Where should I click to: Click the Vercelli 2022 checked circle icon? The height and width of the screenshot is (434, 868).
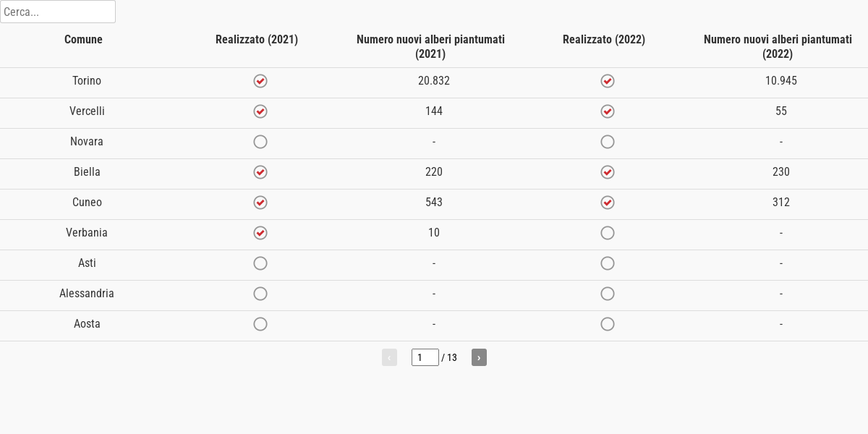[x=608, y=111]
